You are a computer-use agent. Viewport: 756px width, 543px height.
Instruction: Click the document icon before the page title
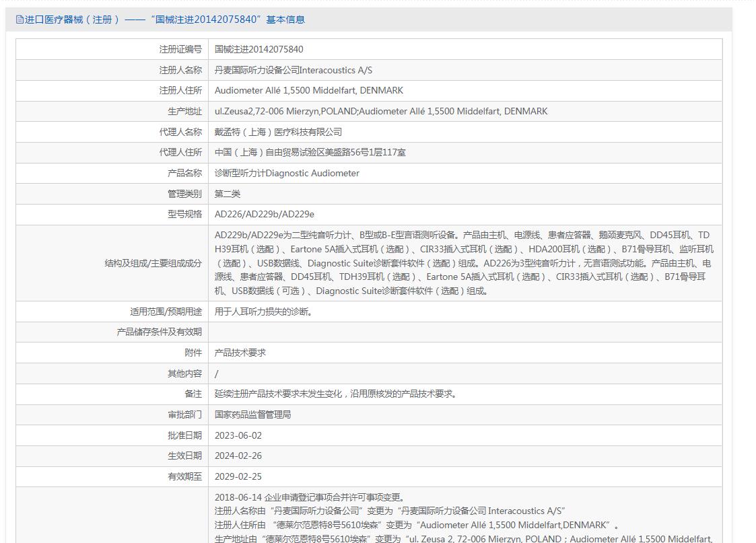pos(20,20)
